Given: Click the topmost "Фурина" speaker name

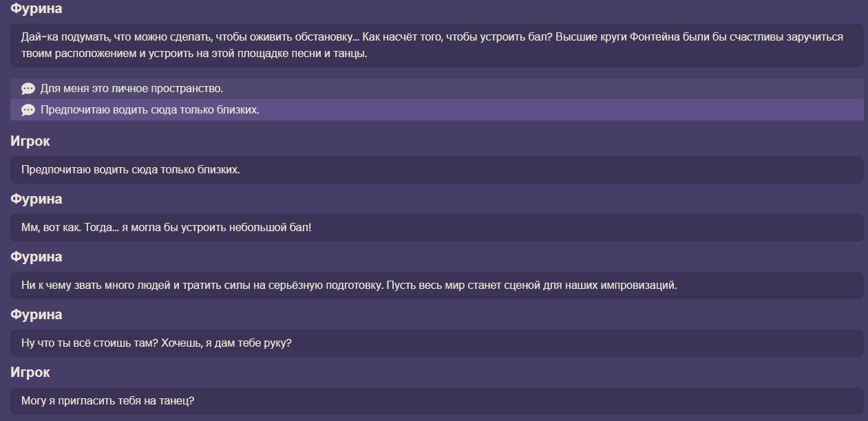Looking at the screenshot, I should (36, 10).
